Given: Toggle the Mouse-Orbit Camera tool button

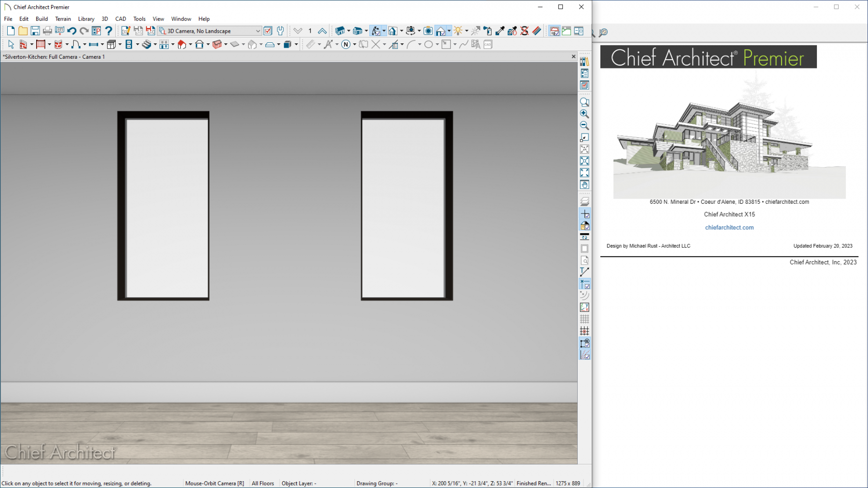Looking at the screenshot, I should point(376,31).
